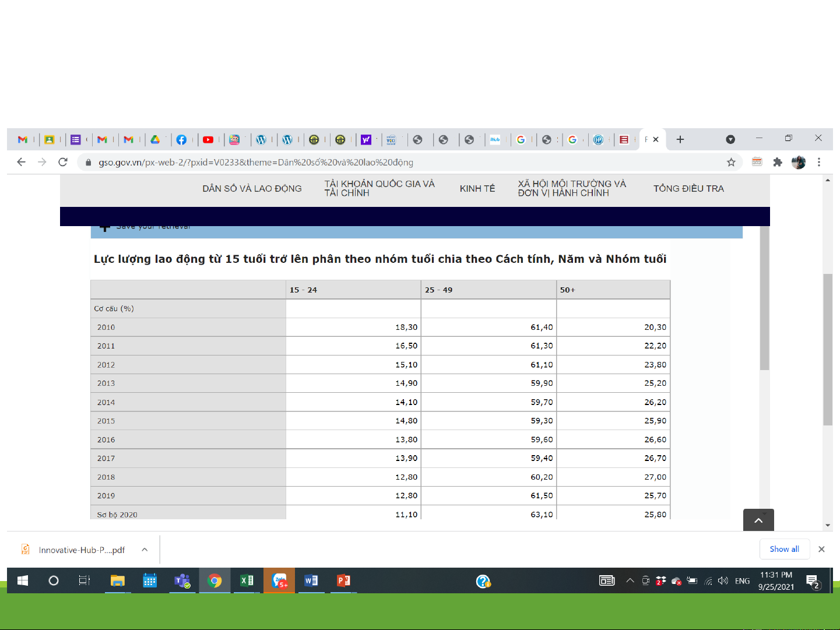Click the scroll-to-top arrow button
Viewport: 840px width, 630px height.
[x=758, y=520]
